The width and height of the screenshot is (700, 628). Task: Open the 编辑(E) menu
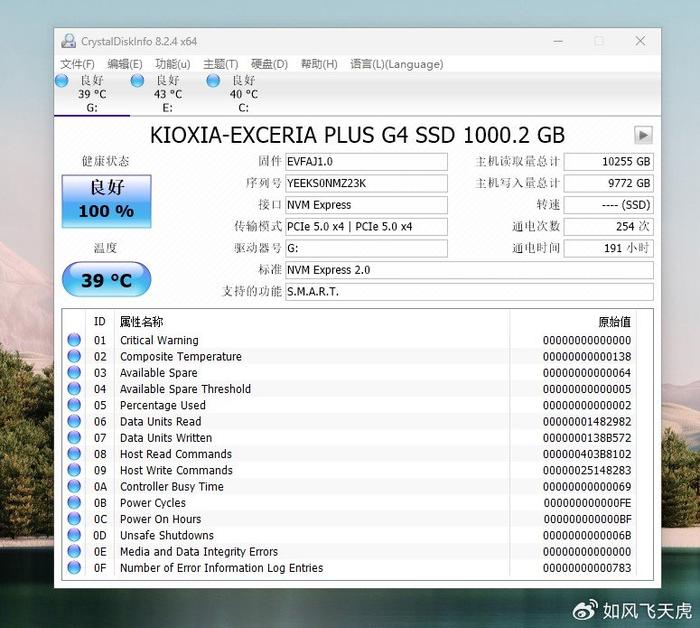[x=125, y=64]
